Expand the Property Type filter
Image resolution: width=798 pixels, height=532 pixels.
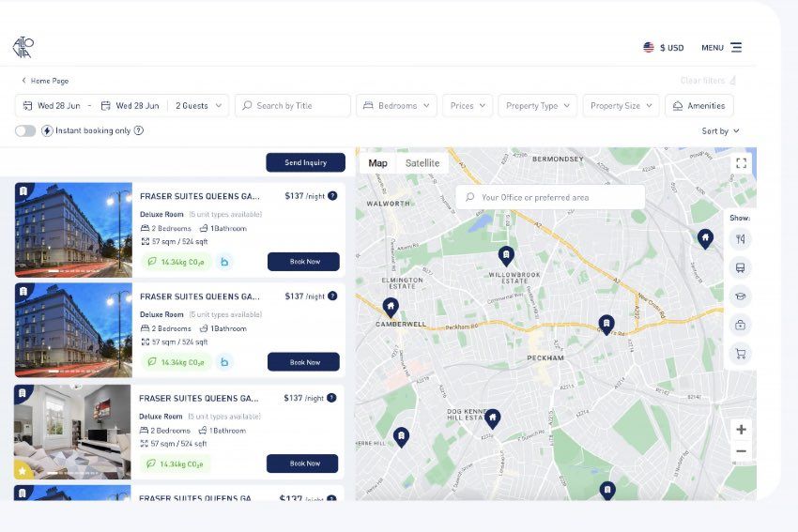click(x=537, y=106)
